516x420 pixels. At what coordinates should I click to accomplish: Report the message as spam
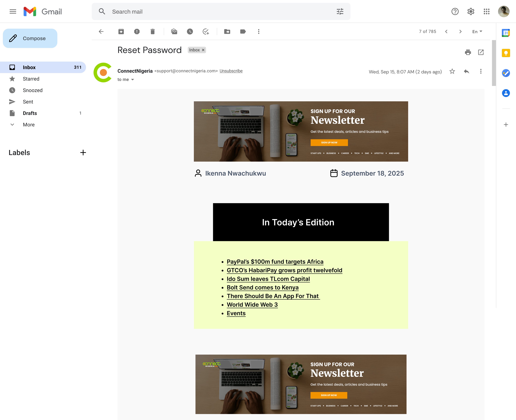coord(137,32)
